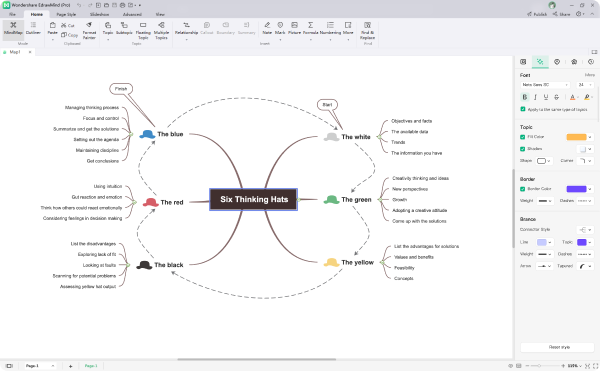Select the Six Thinking Hats central topic
Image resolution: width=600 pixels, height=371 pixels.
[253, 199]
